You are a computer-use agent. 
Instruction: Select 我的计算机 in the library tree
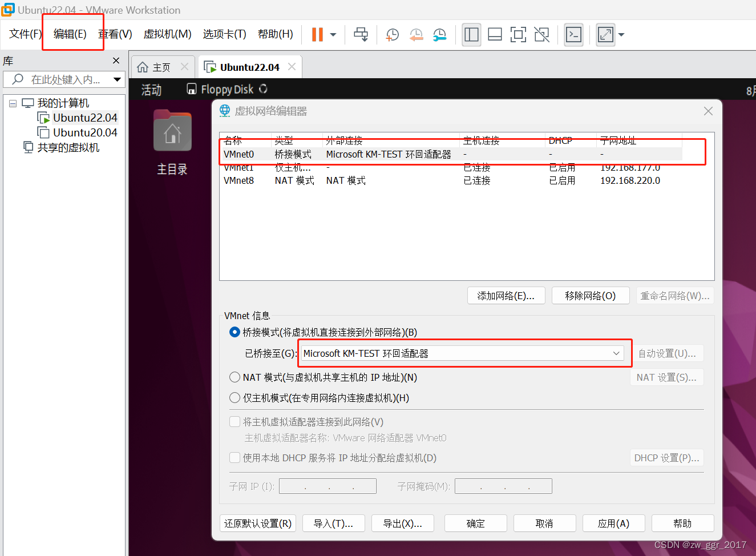point(63,103)
